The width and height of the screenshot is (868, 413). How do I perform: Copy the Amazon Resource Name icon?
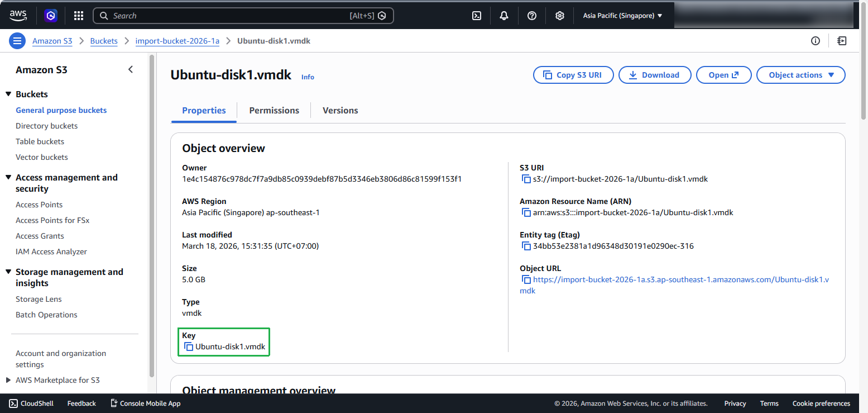pyautogui.click(x=526, y=213)
